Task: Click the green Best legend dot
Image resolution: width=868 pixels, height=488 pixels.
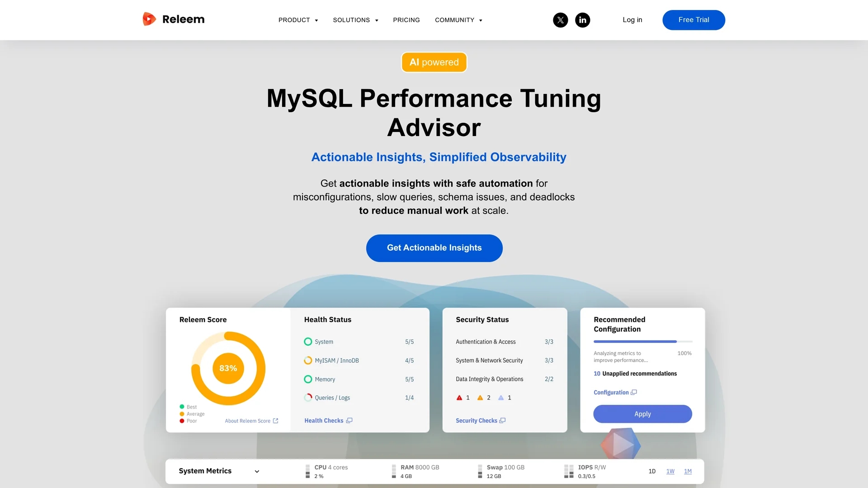Action: coord(182,407)
